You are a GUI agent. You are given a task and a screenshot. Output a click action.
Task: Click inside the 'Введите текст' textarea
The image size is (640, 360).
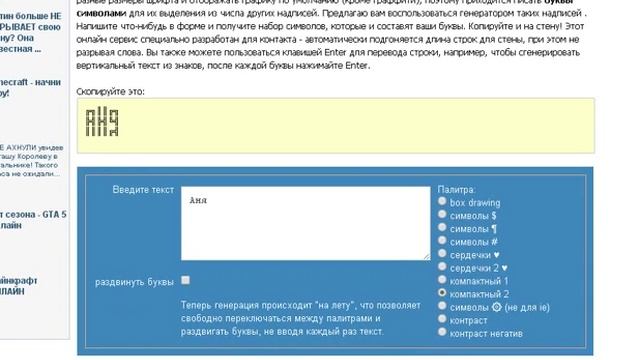tap(306, 223)
